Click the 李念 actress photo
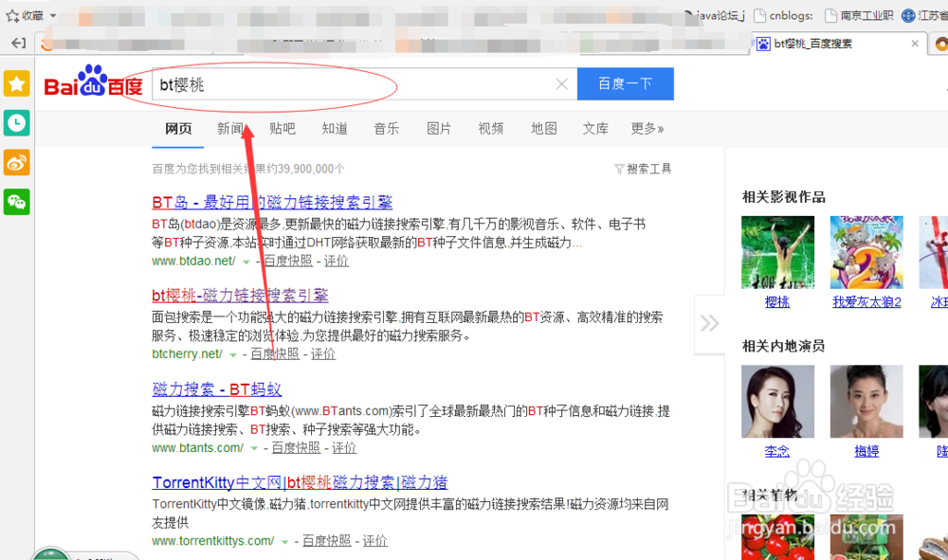 click(777, 401)
